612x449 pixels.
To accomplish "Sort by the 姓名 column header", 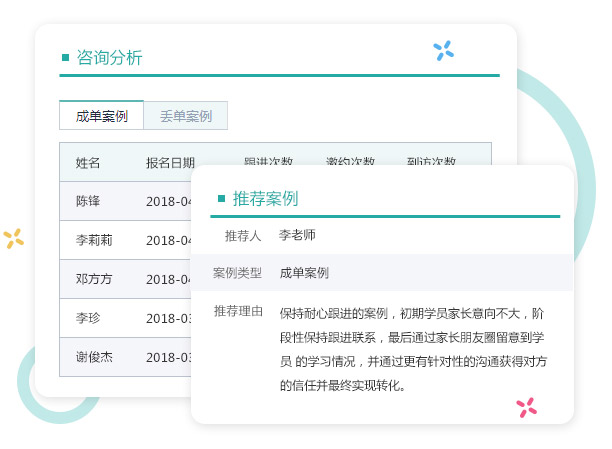I will click(x=88, y=163).
